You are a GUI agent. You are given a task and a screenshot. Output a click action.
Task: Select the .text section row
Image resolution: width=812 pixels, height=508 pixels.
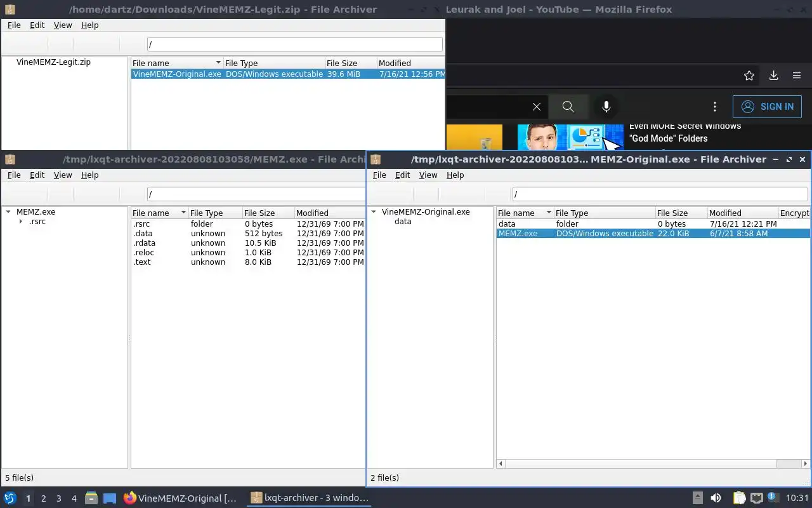click(248, 262)
